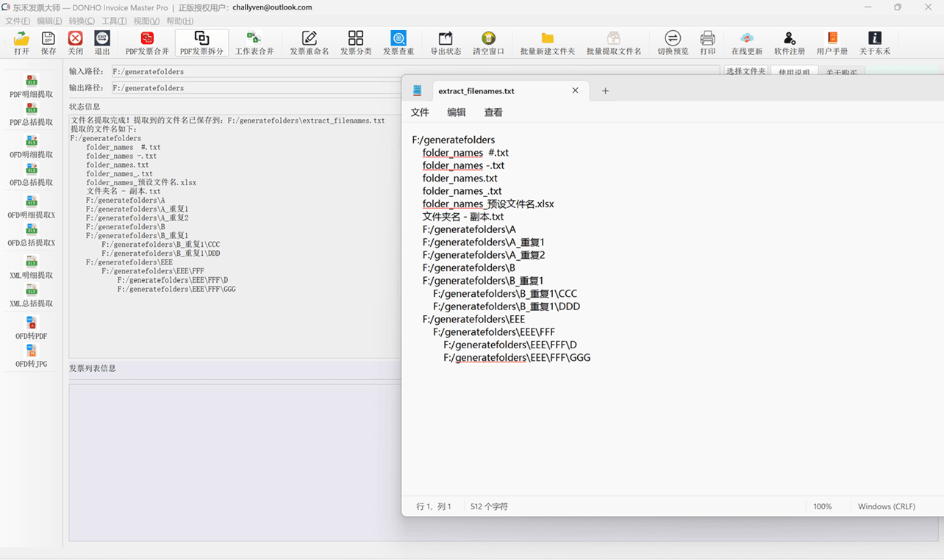Open the 工作表合并 tool
944x560 pixels.
(254, 43)
